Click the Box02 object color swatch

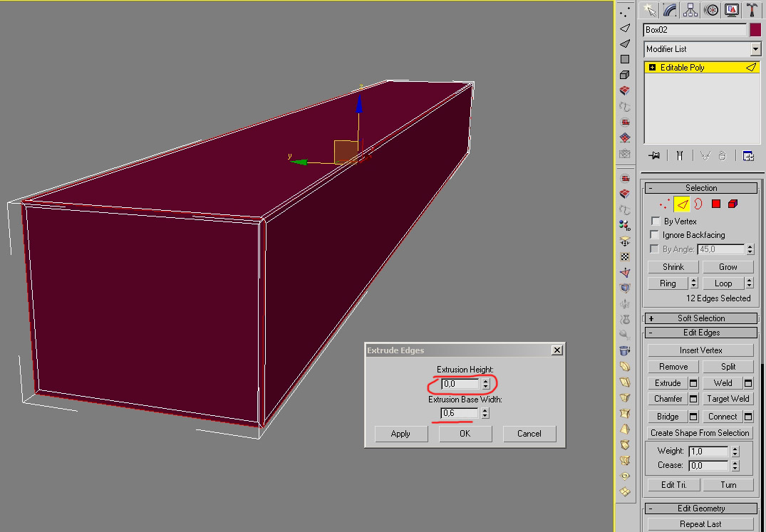(x=755, y=30)
